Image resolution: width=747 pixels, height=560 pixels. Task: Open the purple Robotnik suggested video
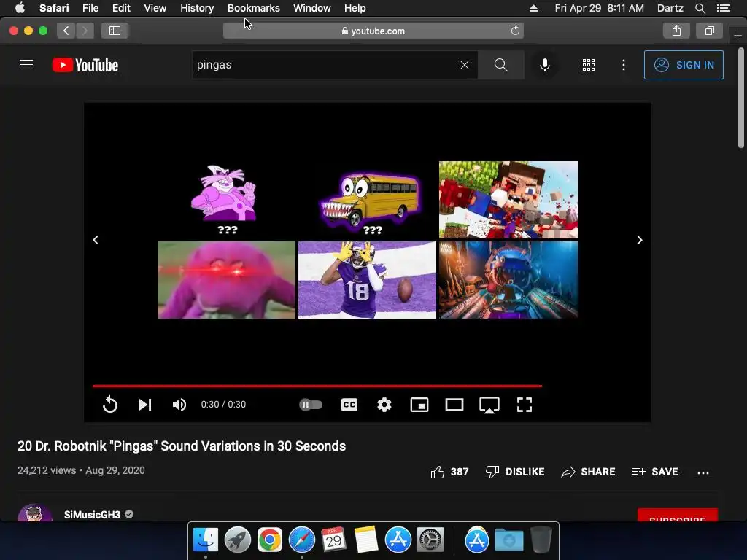(x=226, y=199)
